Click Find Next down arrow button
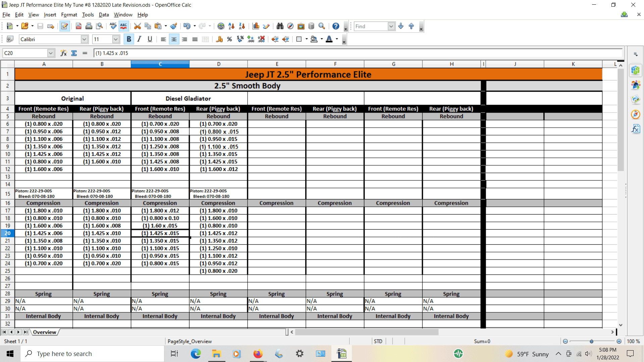 [x=401, y=26]
